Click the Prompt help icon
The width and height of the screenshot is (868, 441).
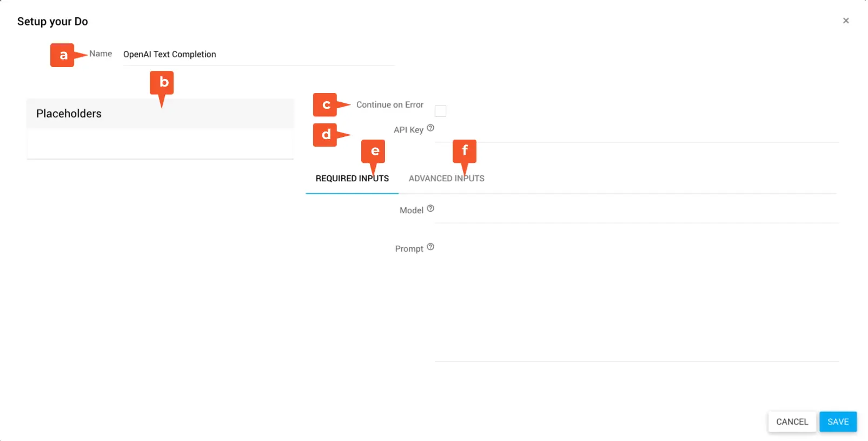(430, 247)
